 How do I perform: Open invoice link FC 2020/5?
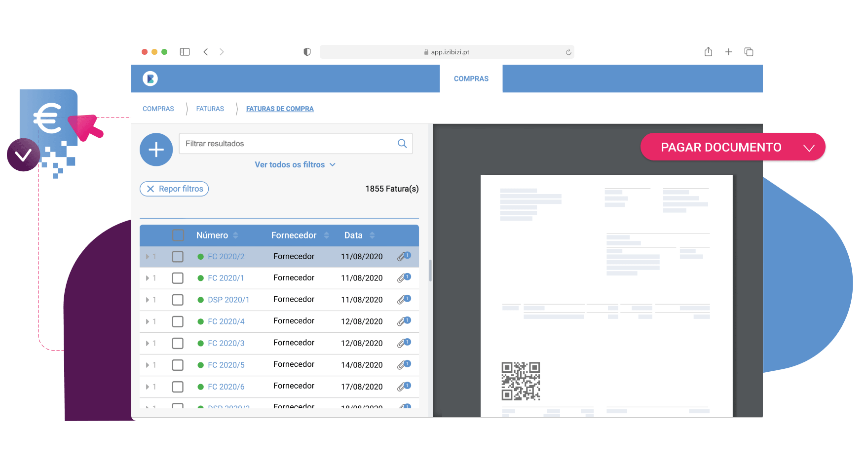(226, 365)
